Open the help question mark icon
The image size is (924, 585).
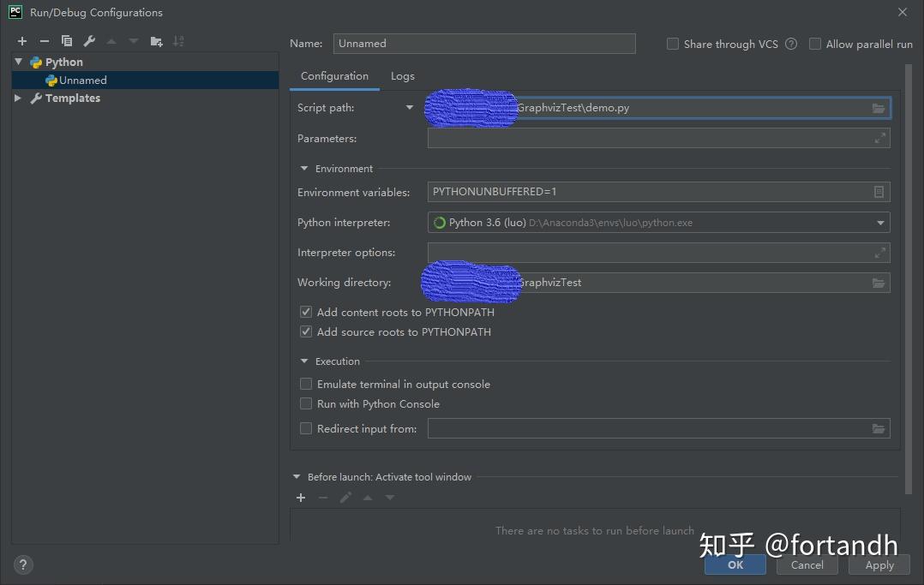[22, 564]
